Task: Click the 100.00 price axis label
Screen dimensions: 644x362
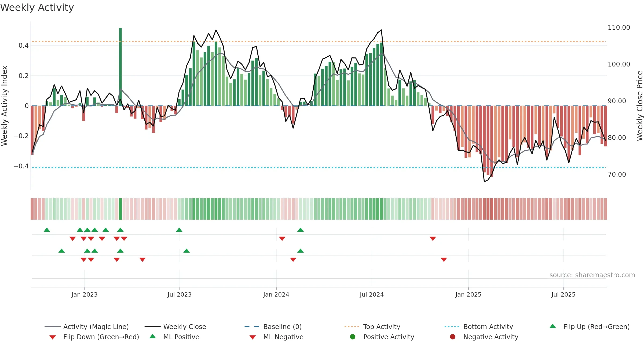Action: [x=619, y=64]
